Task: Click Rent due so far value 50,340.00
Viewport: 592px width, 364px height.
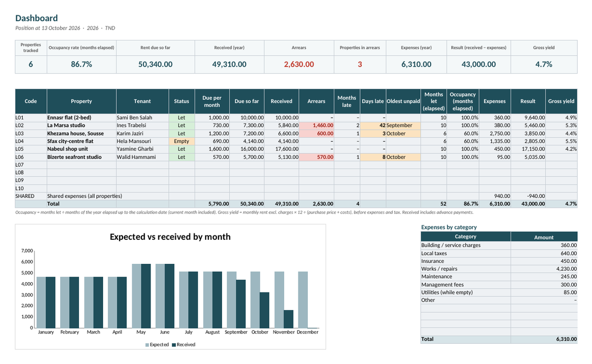Action: click(x=155, y=65)
